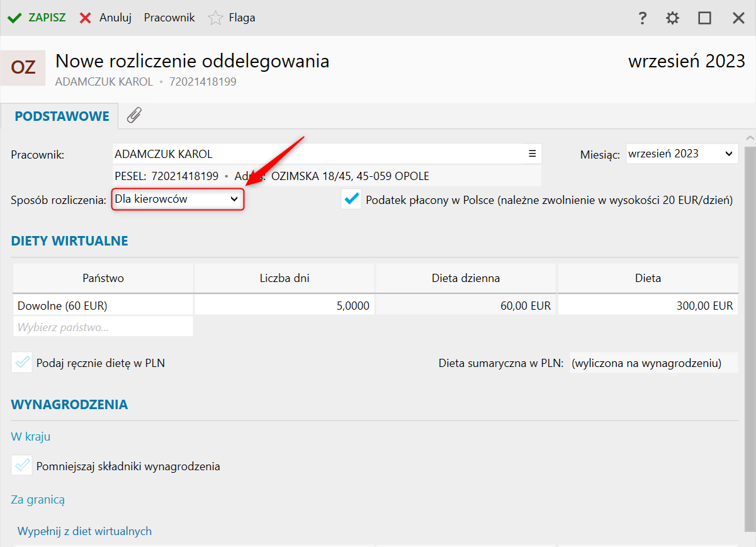Click the address OZIMSKA 18/45, 45-059 OPOLE
The width and height of the screenshot is (756, 547).
coord(350,176)
